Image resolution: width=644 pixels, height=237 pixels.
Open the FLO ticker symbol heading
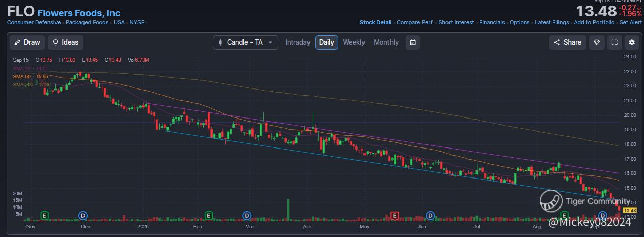tap(21, 12)
